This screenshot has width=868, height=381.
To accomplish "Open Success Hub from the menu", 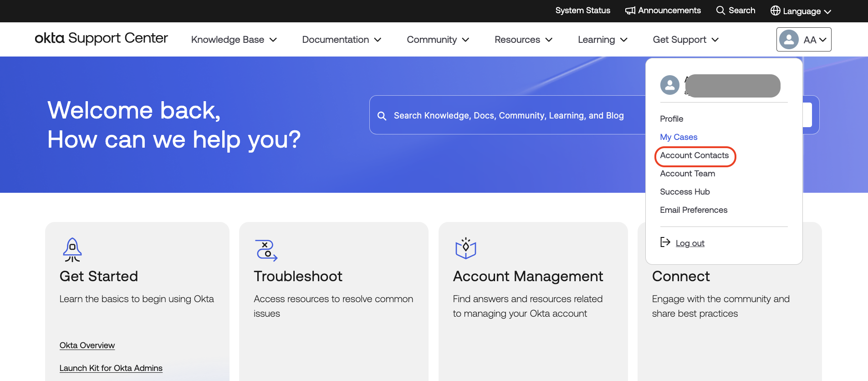I will click(x=685, y=192).
